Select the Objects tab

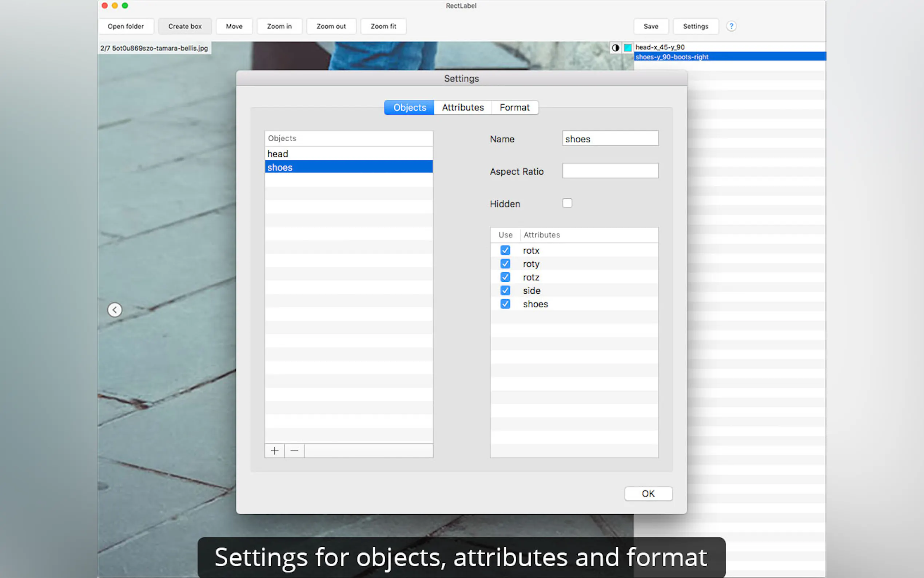coord(409,107)
